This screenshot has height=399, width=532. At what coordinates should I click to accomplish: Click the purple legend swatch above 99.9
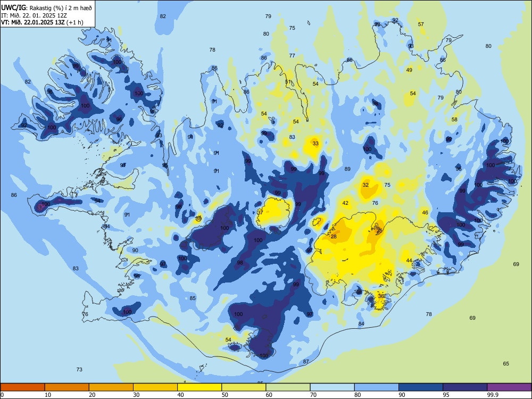[509, 387]
